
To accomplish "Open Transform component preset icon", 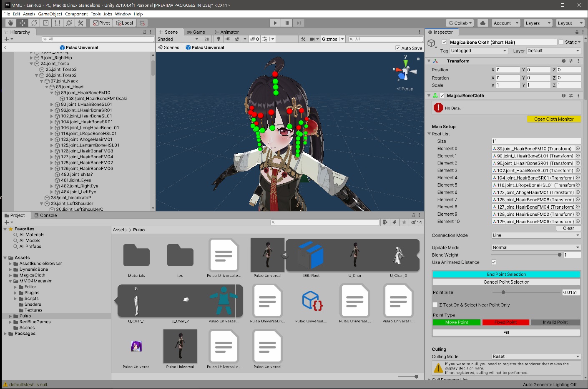I will pyautogui.click(x=571, y=61).
